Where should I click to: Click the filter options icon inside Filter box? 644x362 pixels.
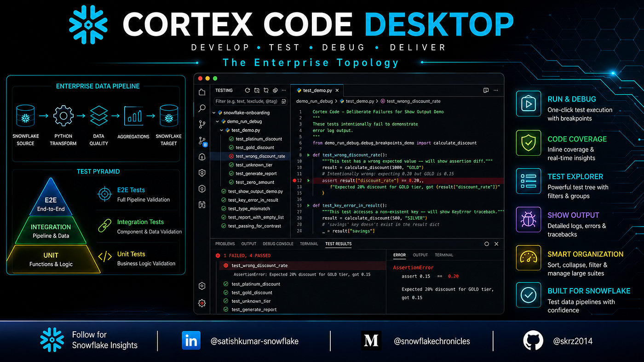point(284,101)
